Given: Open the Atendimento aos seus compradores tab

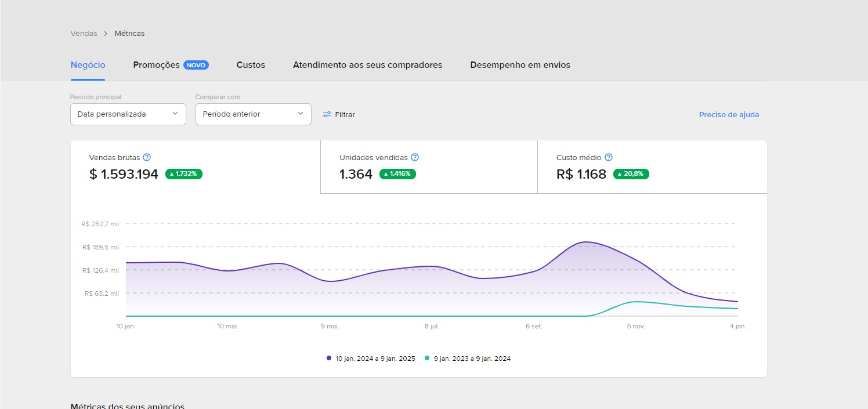Looking at the screenshot, I should pos(368,65).
